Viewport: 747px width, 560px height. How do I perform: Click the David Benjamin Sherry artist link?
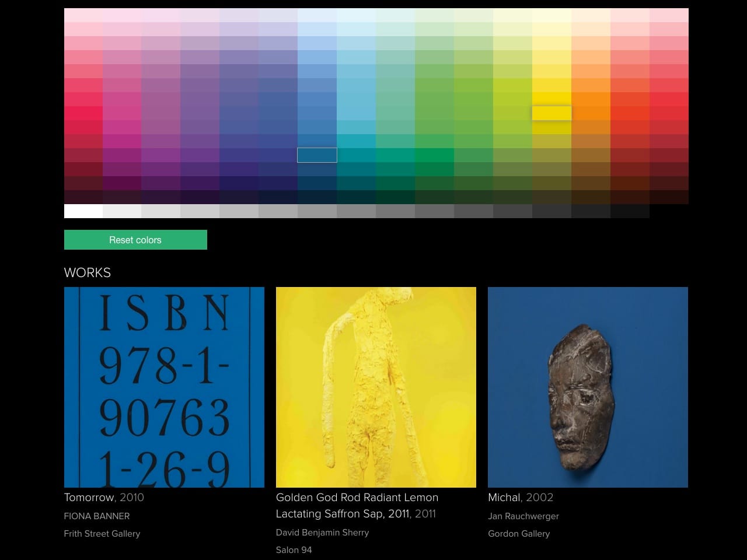(x=322, y=533)
